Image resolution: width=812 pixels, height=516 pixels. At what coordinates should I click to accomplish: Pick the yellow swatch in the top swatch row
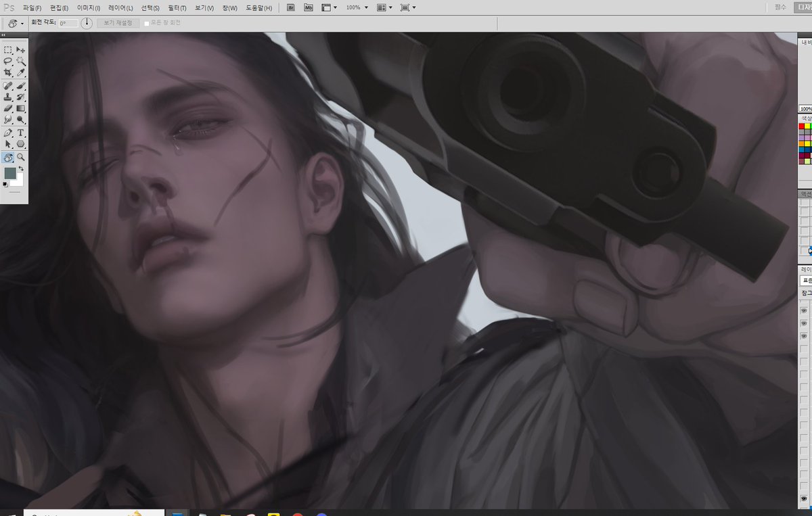(808, 126)
